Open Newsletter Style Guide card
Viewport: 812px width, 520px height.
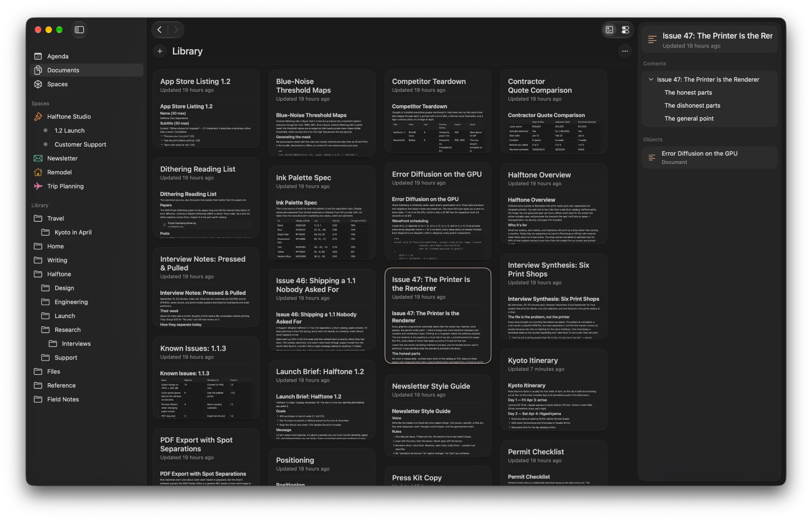click(438, 416)
